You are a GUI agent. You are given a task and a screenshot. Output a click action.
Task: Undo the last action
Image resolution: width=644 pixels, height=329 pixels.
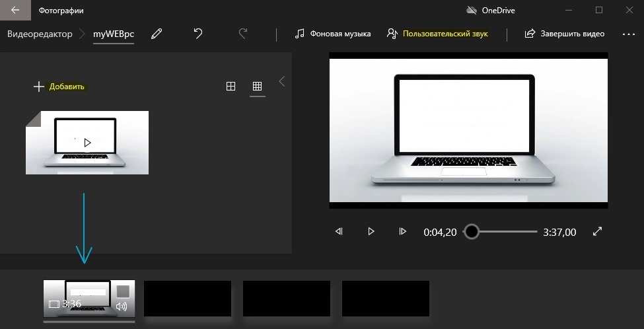(198, 34)
